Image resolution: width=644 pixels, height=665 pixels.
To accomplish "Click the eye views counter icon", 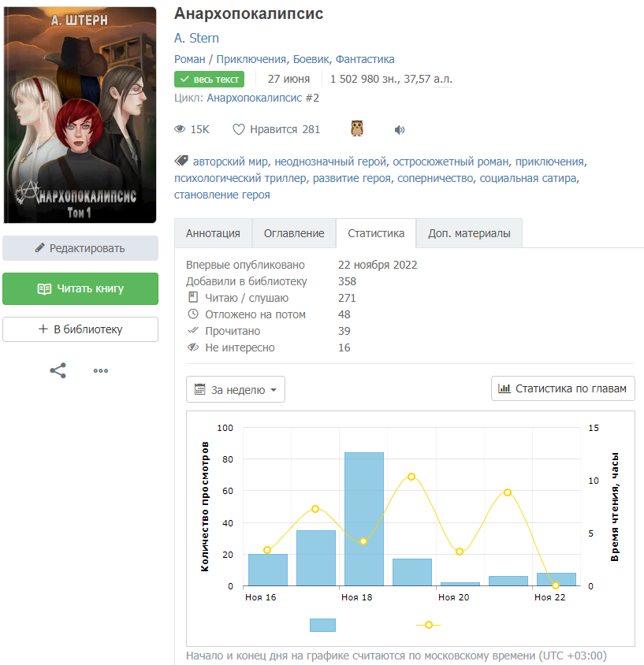I will (180, 130).
